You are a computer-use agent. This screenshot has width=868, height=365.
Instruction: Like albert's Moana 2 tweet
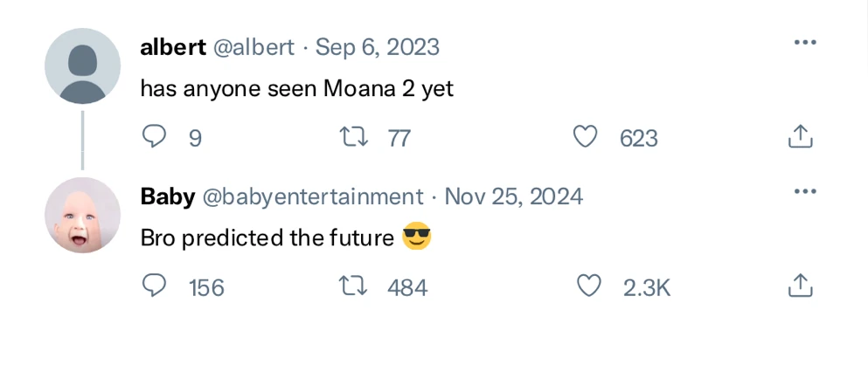(x=585, y=137)
